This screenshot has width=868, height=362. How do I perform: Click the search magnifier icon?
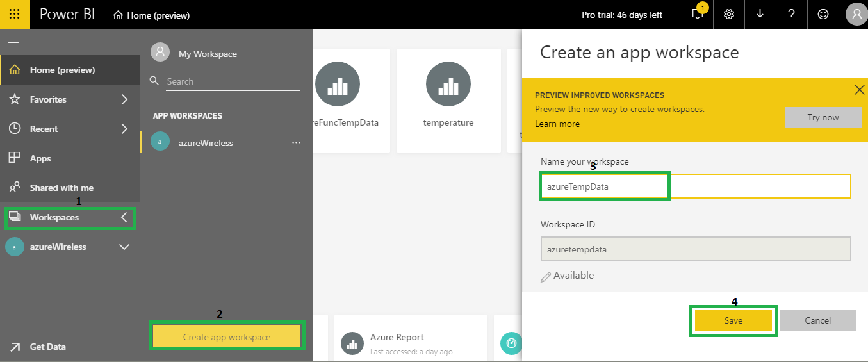click(x=154, y=81)
